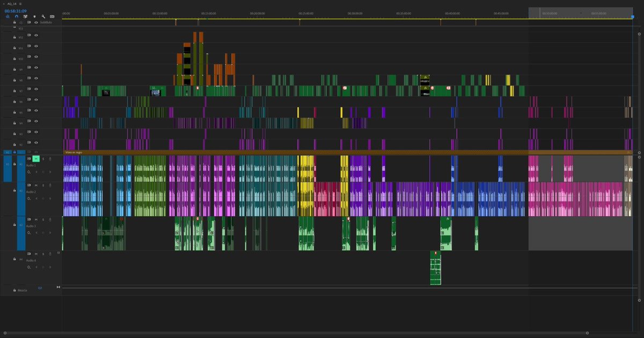Open the wrench Timeline Display Settings
The width and height of the screenshot is (644, 338).
click(x=43, y=17)
